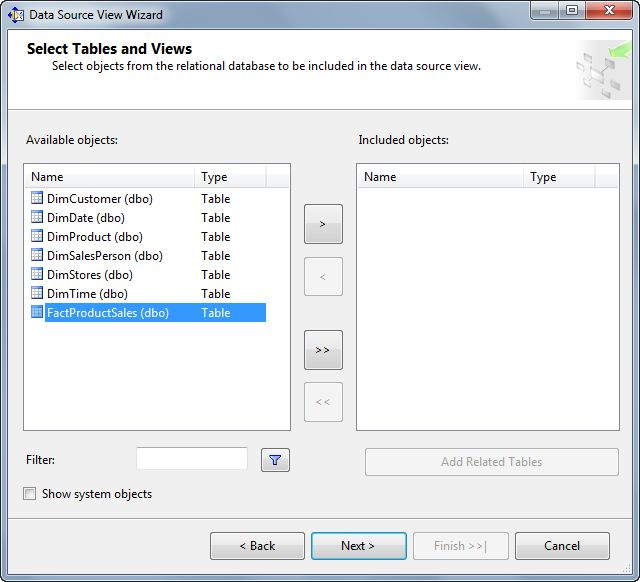
Task: Click Type header in Included objects list
Action: (559, 177)
